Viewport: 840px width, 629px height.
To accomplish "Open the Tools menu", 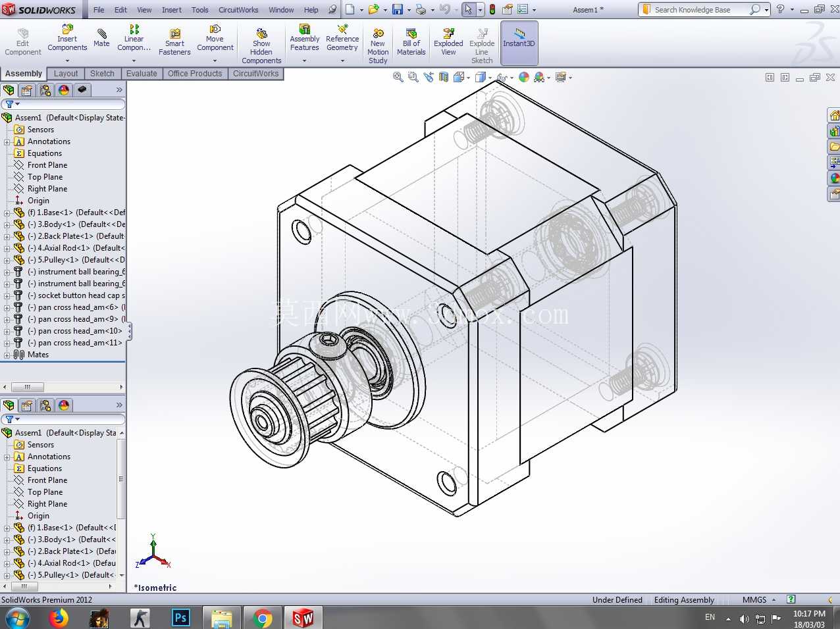I will (x=200, y=10).
